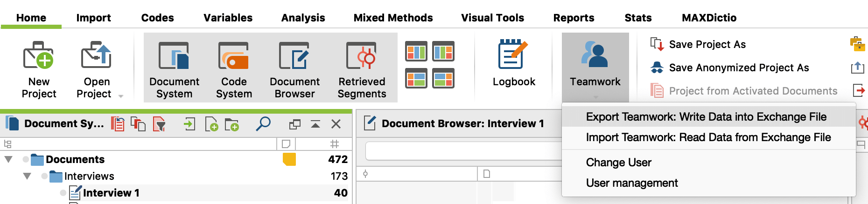Viewport: 868px width, 204px height.
Task: Click the Document Browser toolbar input field
Action: click(x=464, y=151)
